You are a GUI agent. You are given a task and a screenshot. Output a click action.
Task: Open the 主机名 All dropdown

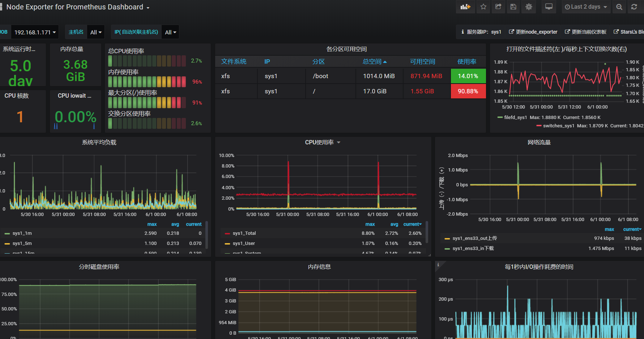pyautogui.click(x=95, y=32)
